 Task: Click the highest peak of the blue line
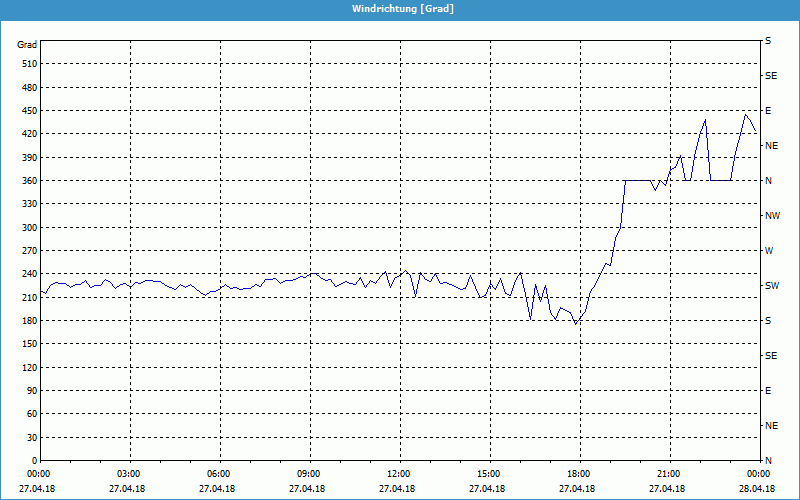[x=745, y=115]
